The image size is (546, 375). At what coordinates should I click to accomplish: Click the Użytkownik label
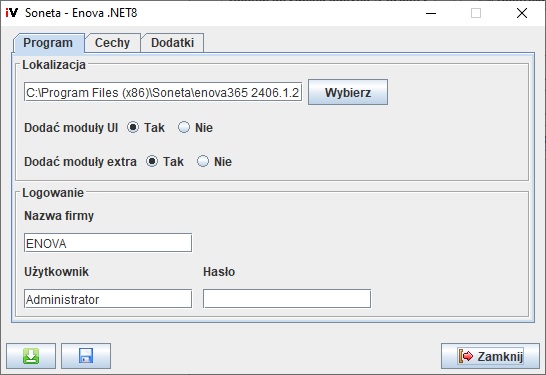click(x=56, y=272)
